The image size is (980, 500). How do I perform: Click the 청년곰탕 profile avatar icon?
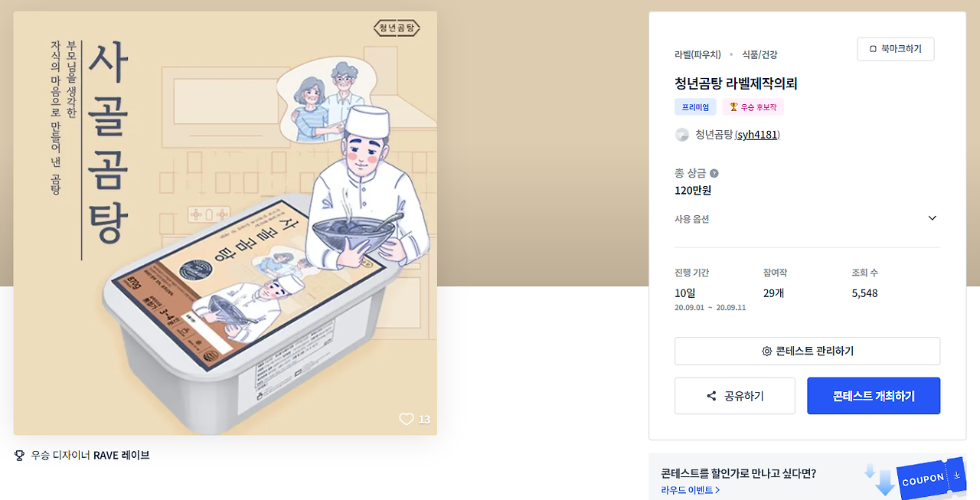[682, 135]
